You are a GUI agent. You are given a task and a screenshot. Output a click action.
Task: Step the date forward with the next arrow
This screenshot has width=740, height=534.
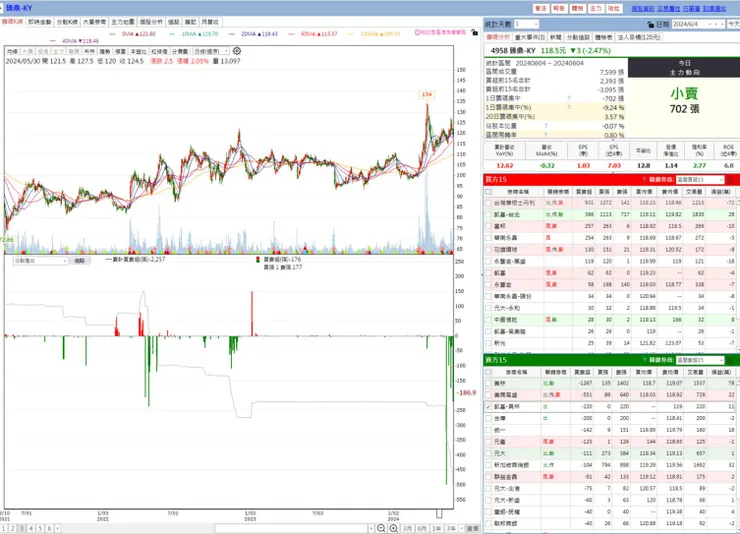click(722, 24)
